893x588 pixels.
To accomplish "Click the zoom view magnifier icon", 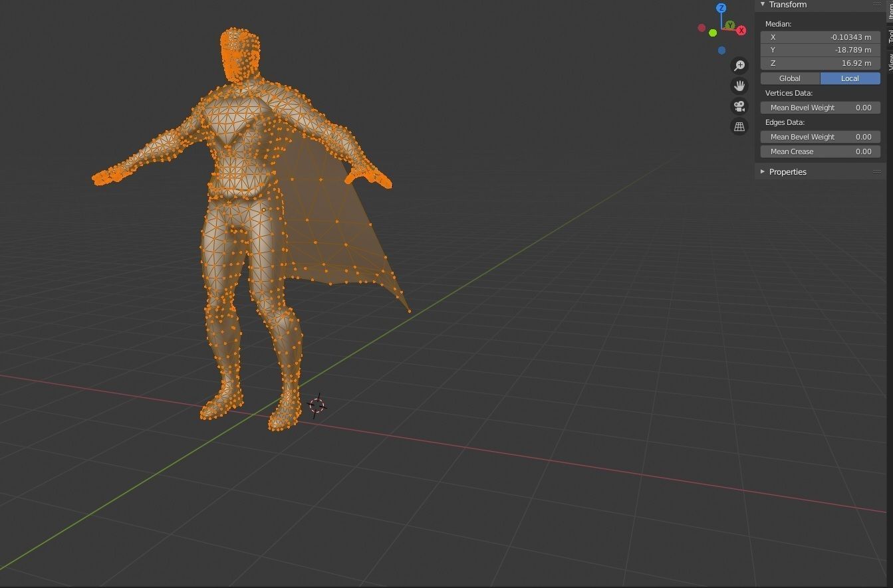I will (739, 65).
